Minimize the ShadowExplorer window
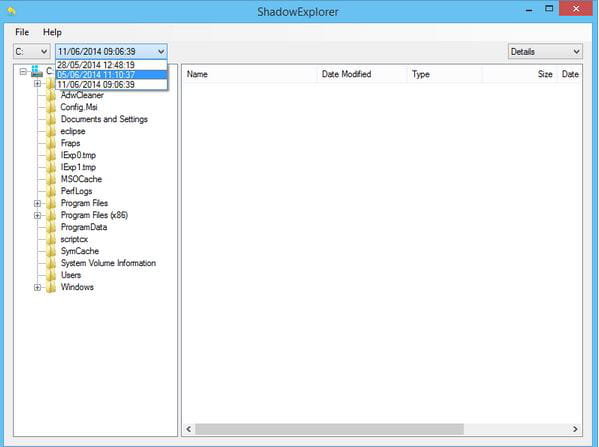 coord(529,10)
